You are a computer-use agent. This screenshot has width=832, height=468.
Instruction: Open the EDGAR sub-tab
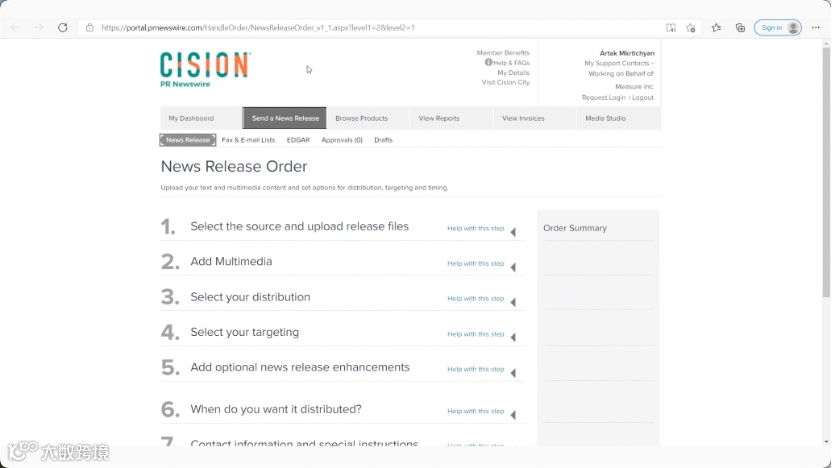[x=298, y=140]
